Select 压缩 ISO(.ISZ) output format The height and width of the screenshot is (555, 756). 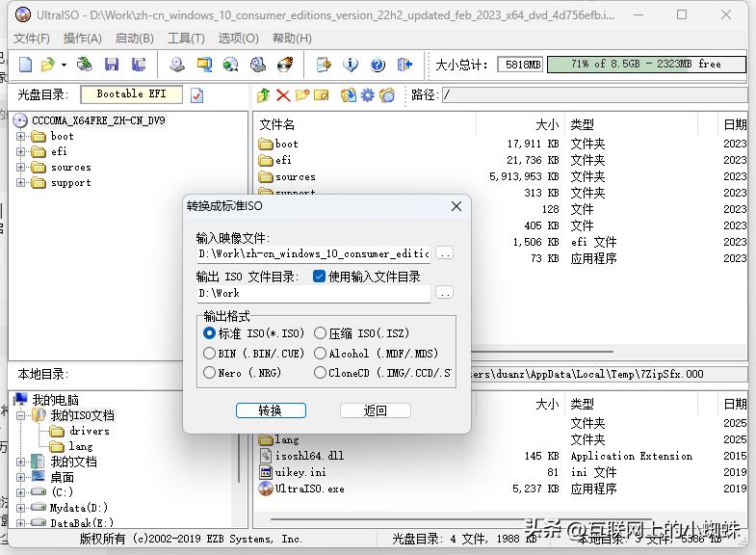[361, 333]
